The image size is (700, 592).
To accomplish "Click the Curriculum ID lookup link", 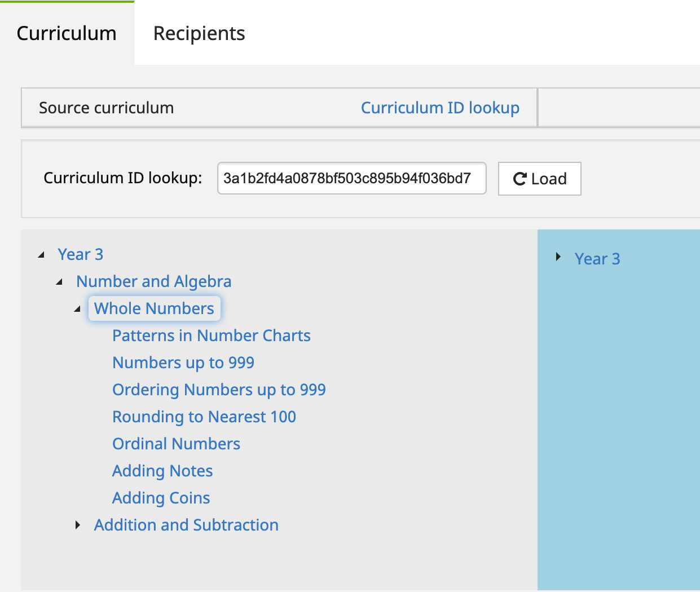I will pyautogui.click(x=440, y=108).
